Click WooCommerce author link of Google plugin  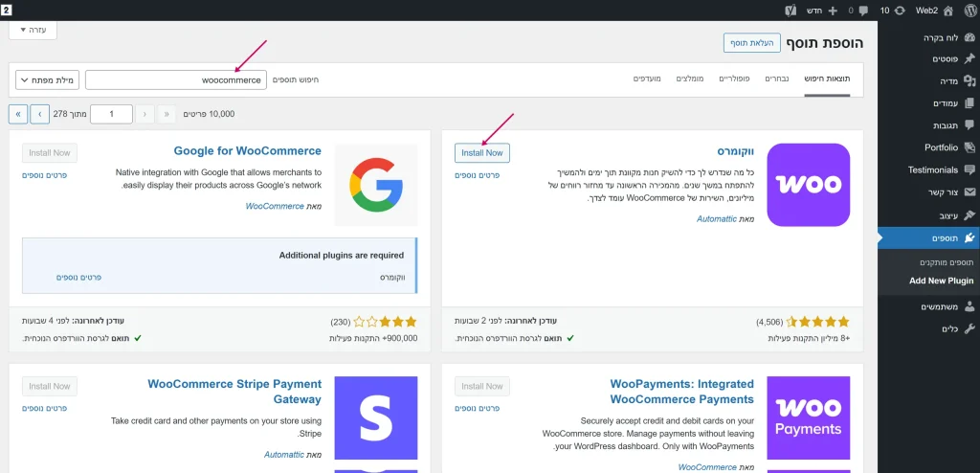click(275, 206)
